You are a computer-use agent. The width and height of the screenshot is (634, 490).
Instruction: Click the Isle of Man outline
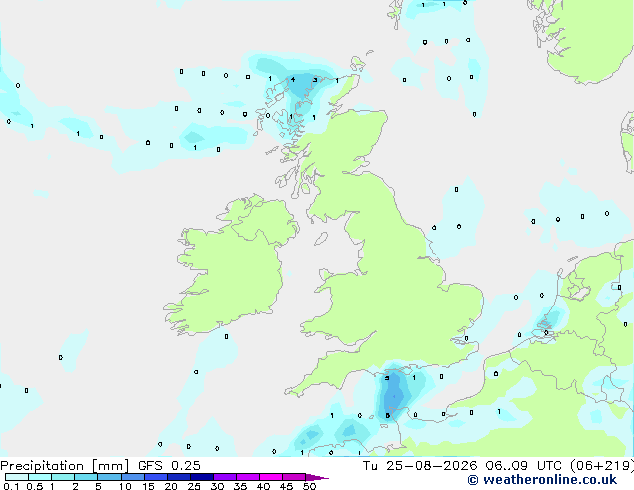point(321,239)
